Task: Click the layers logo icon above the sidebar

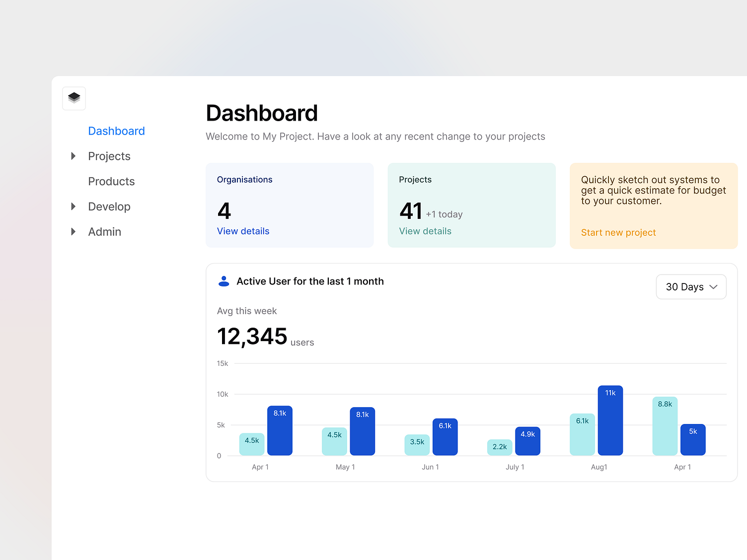Action: [x=74, y=98]
